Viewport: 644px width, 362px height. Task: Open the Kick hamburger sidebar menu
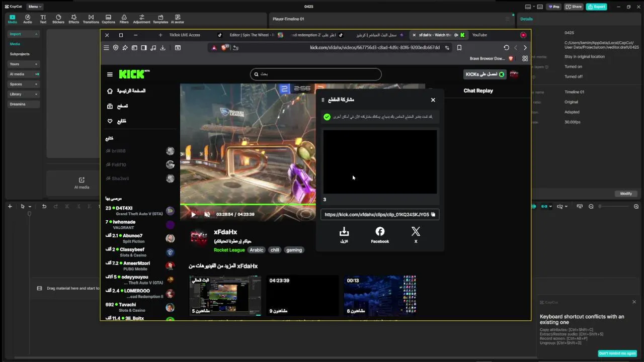coord(110,74)
